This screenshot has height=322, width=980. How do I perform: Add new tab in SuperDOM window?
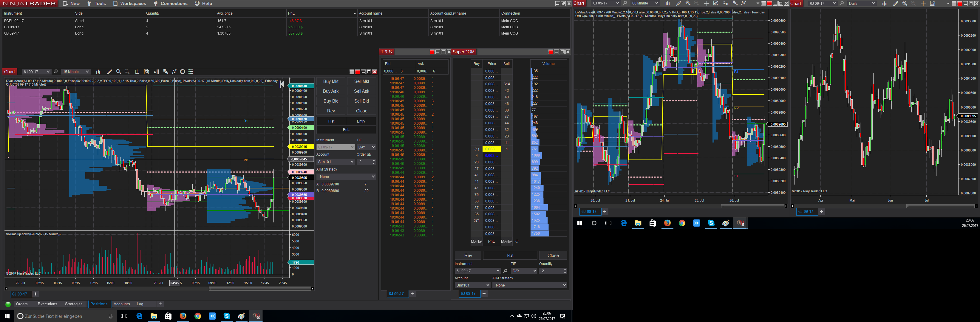484,293
